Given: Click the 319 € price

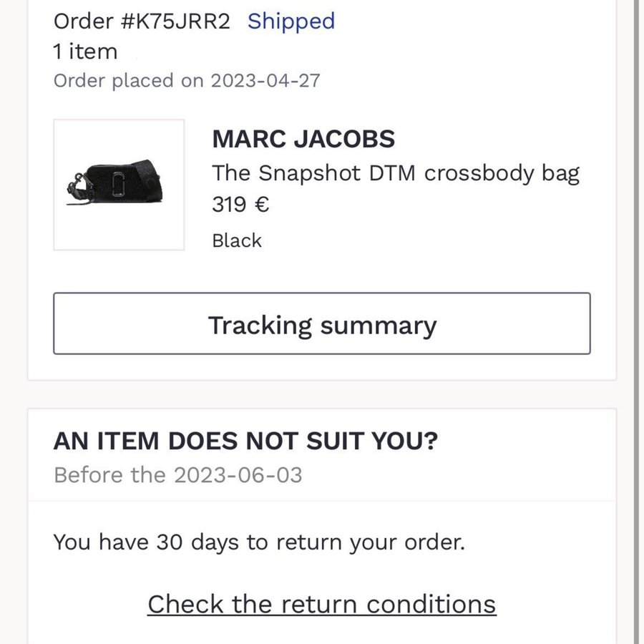Looking at the screenshot, I should [240, 205].
